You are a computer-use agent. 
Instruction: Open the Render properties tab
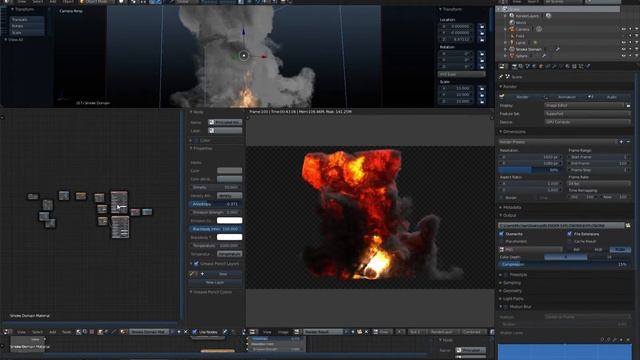pyautogui.click(x=514, y=66)
